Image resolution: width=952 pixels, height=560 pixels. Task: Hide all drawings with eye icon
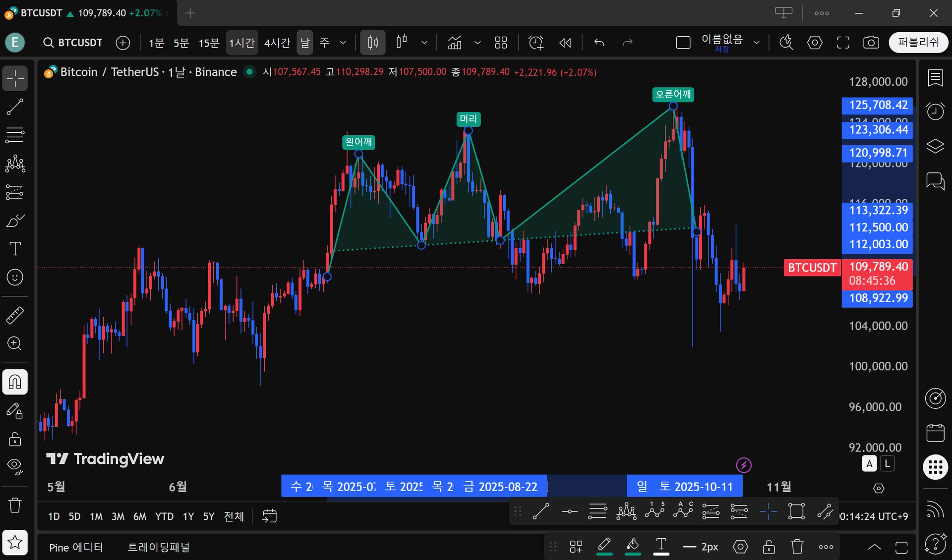pyautogui.click(x=15, y=466)
